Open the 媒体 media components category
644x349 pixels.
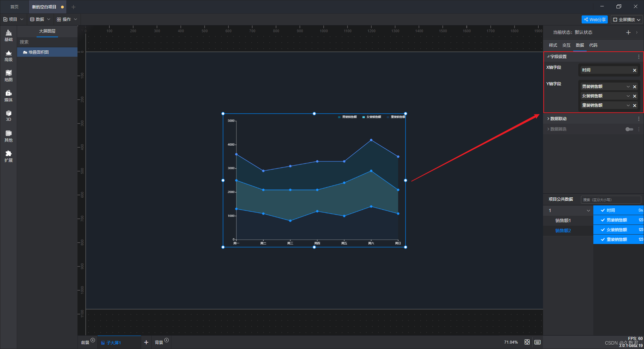coord(8,96)
